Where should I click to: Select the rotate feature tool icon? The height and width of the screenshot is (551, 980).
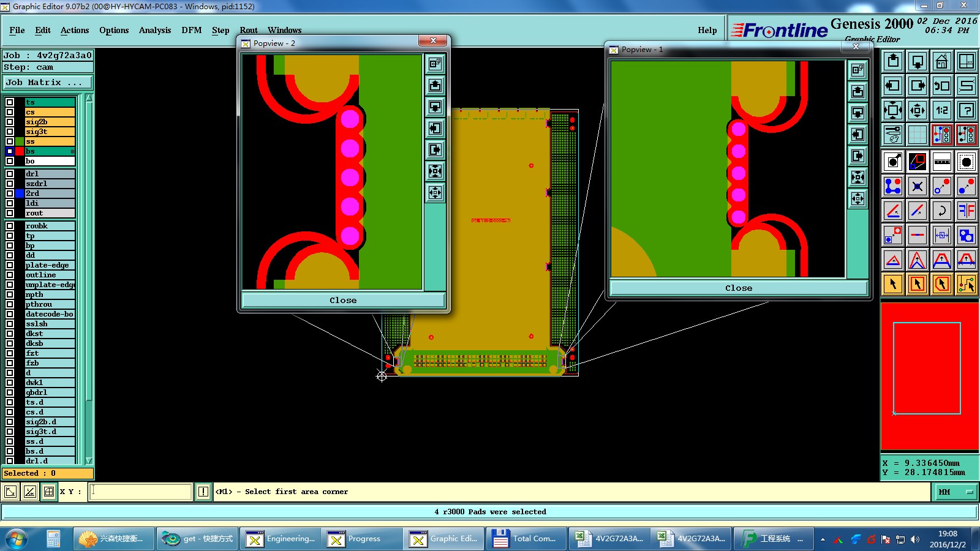click(942, 211)
